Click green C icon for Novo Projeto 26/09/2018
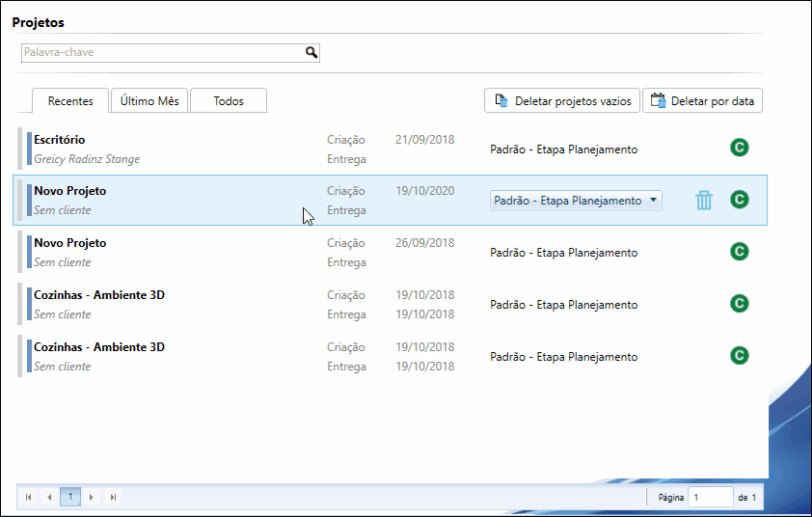This screenshot has width=812, height=517. [x=740, y=251]
